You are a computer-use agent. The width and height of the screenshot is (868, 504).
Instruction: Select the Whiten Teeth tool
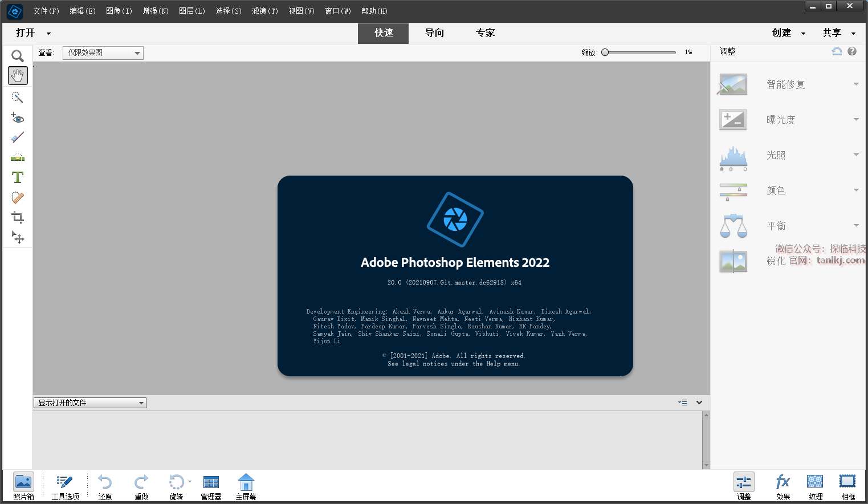18,137
